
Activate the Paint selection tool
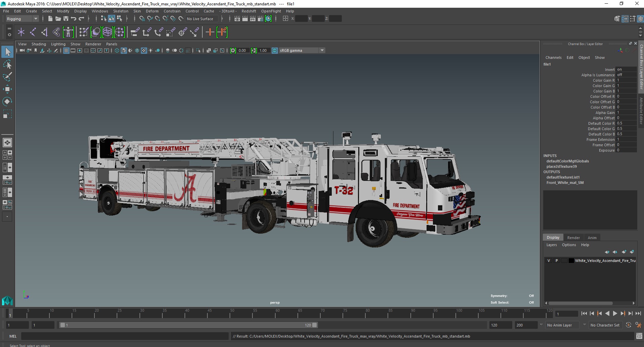7,77
